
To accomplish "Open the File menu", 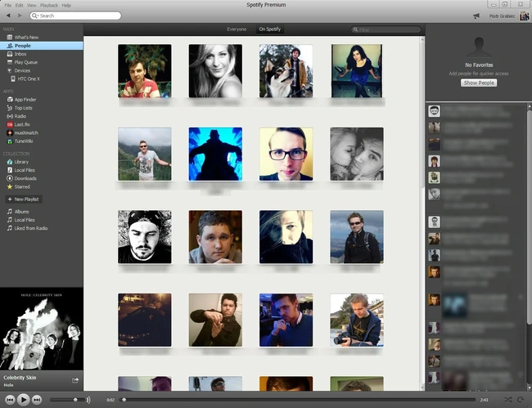I will [8, 6].
